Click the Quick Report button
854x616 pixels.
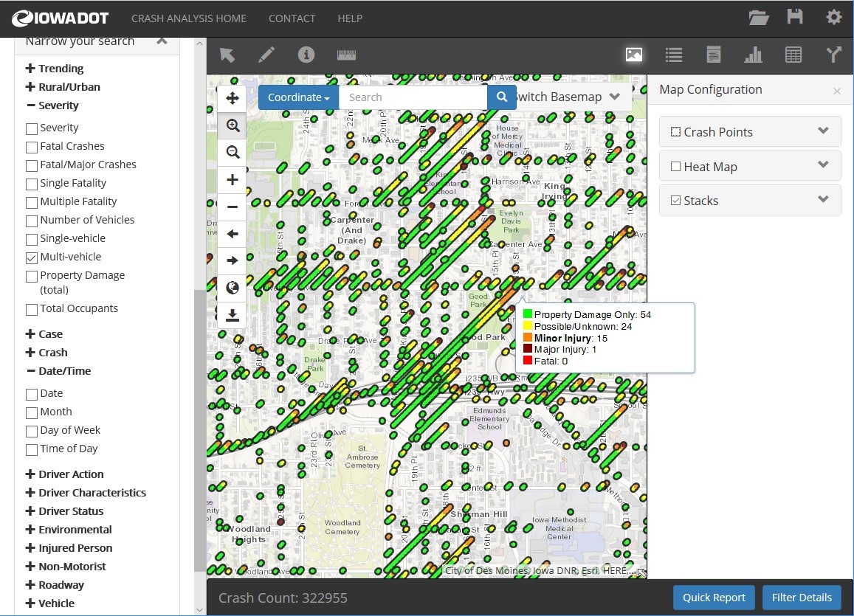tap(714, 598)
